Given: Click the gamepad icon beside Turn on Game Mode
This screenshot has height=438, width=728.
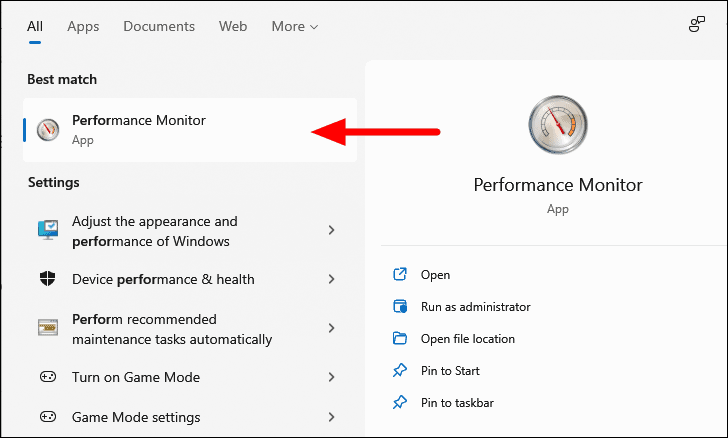Looking at the screenshot, I should coord(47,377).
